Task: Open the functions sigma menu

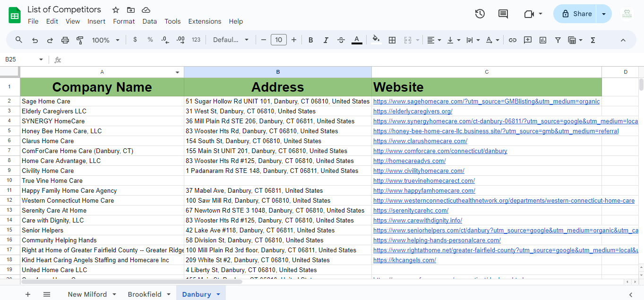Action: (x=592, y=40)
